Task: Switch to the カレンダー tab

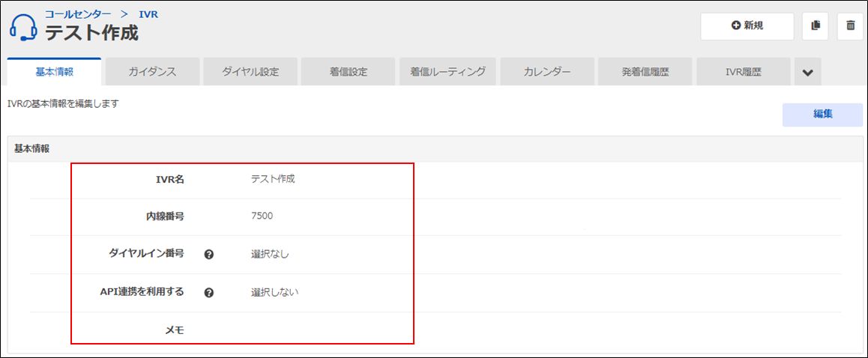Action: (x=546, y=72)
